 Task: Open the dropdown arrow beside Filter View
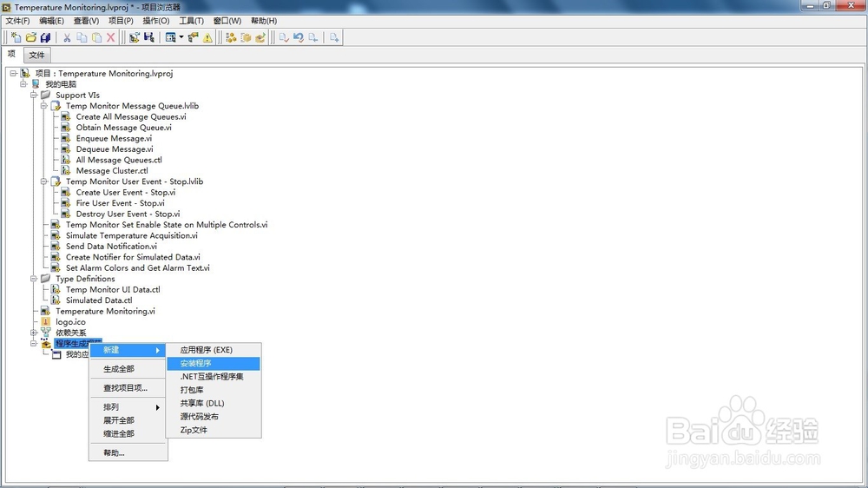pos(181,37)
